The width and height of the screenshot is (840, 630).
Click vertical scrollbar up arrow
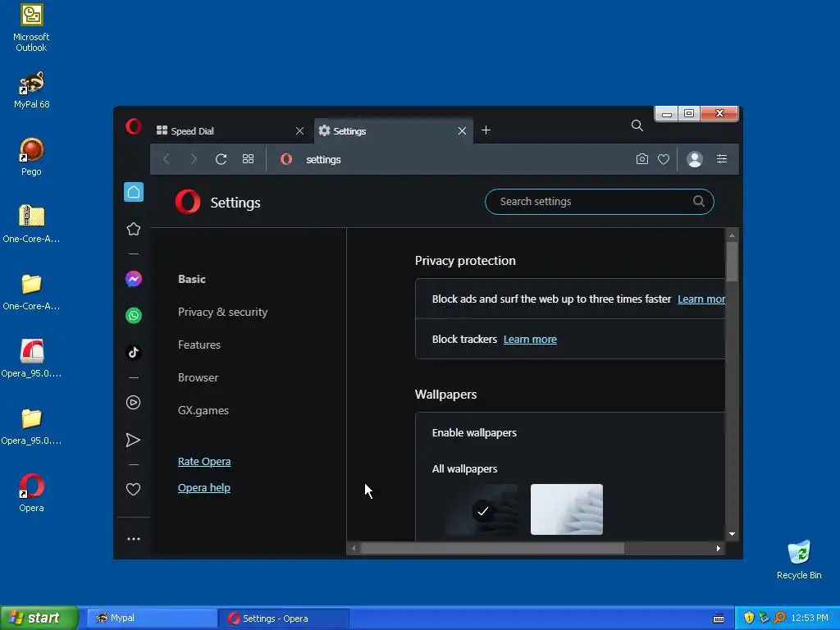(x=732, y=235)
